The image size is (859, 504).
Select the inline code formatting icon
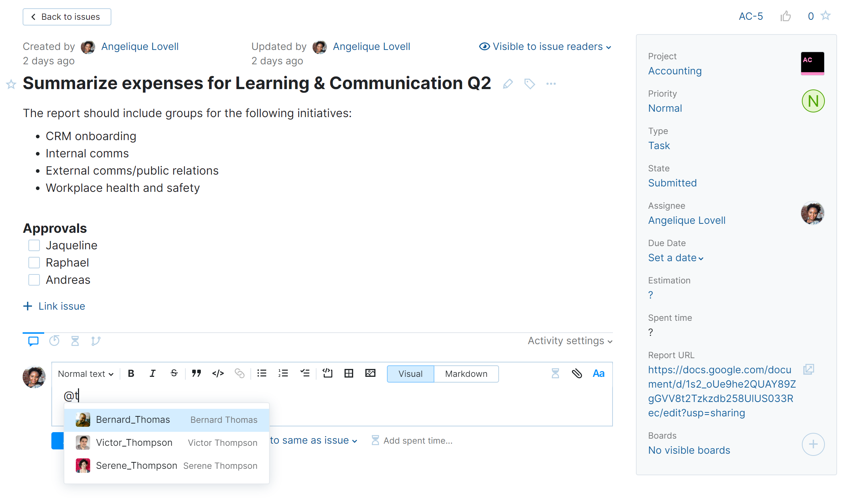218,374
